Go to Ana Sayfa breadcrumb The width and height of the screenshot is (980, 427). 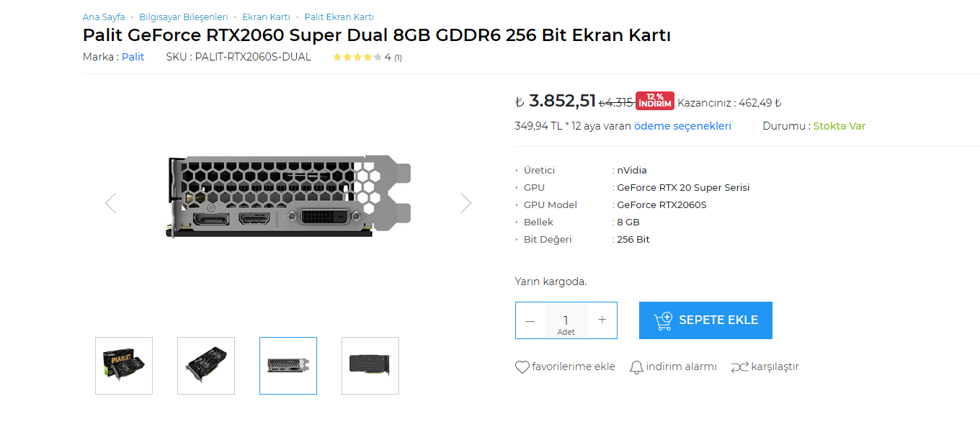click(104, 17)
